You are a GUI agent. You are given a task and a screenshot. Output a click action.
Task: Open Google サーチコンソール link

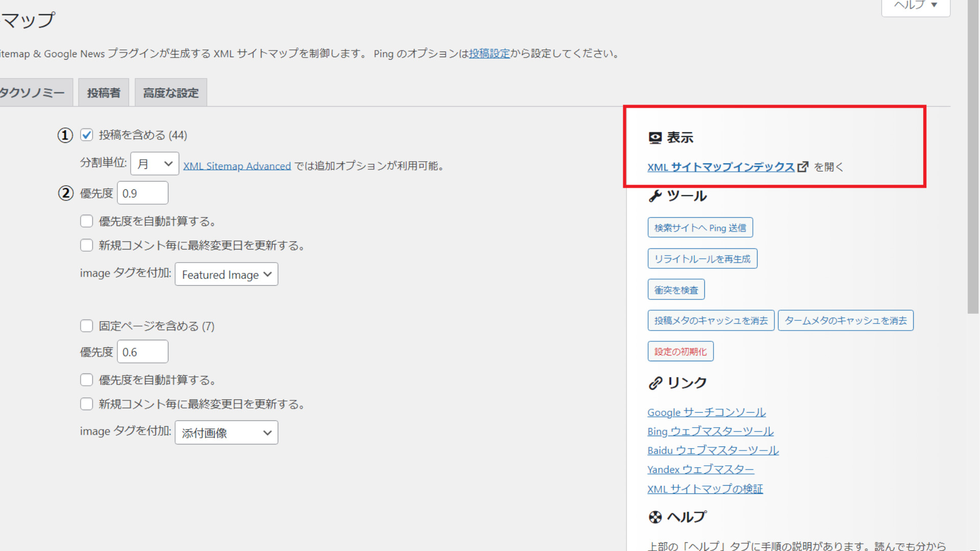pos(706,412)
